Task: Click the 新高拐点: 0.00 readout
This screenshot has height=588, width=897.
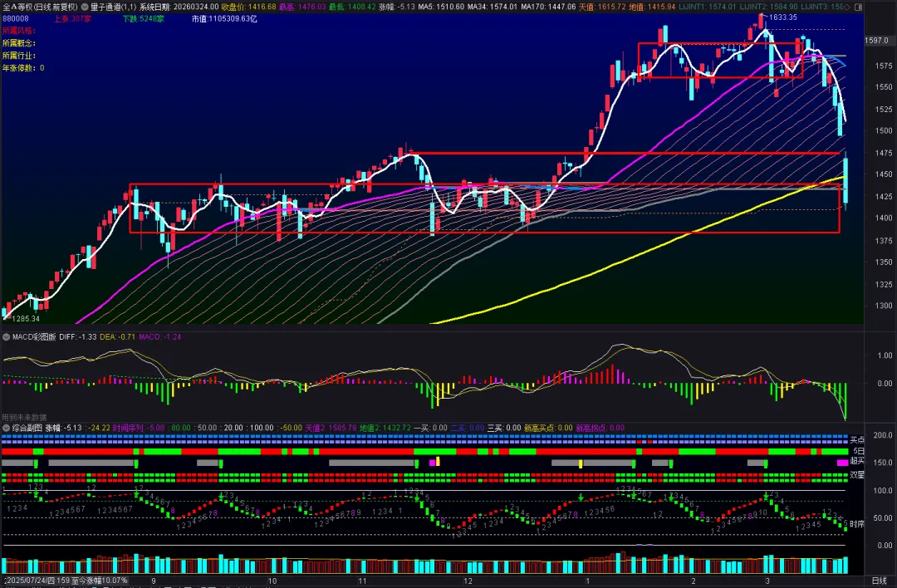Action: tap(600, 428)
